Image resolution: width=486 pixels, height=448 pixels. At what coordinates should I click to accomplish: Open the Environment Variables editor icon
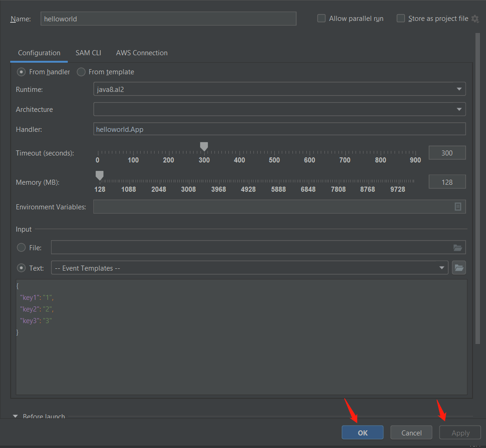[458, 207]
